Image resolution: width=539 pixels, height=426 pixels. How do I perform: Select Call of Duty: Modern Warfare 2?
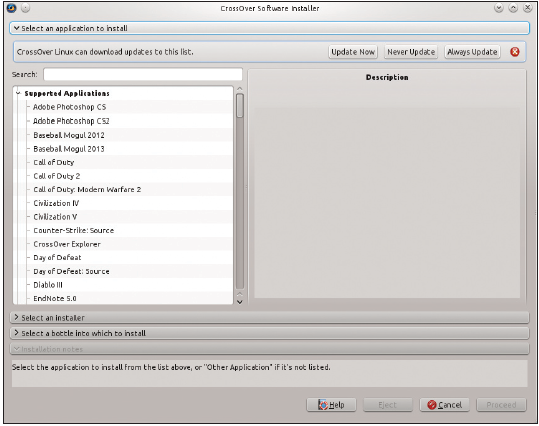point(87,189)
